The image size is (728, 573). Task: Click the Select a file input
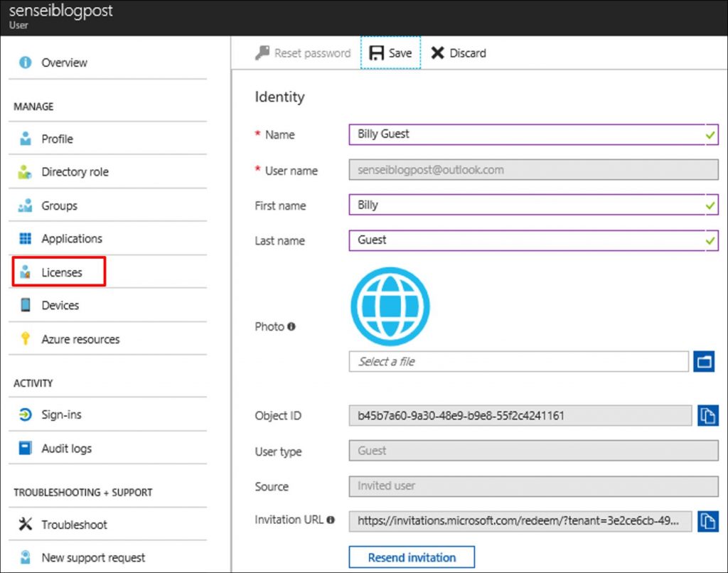pos(518,361)
